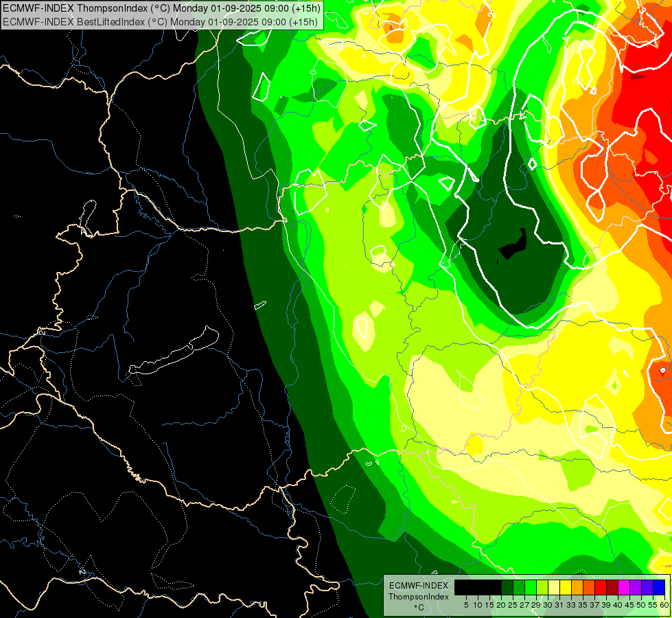Click the legend tick value '33'
Image resolution: width=672 pixels, height=618 pixels.
pos(571,605)
